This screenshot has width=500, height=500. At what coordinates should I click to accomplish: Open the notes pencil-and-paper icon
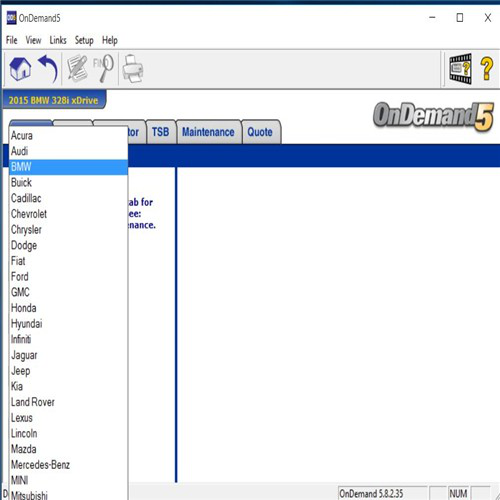(77, 69)
